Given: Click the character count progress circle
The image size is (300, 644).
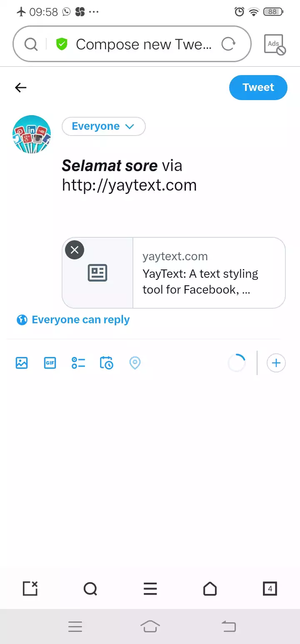Looking at the screenshot, I should [237, 363].
